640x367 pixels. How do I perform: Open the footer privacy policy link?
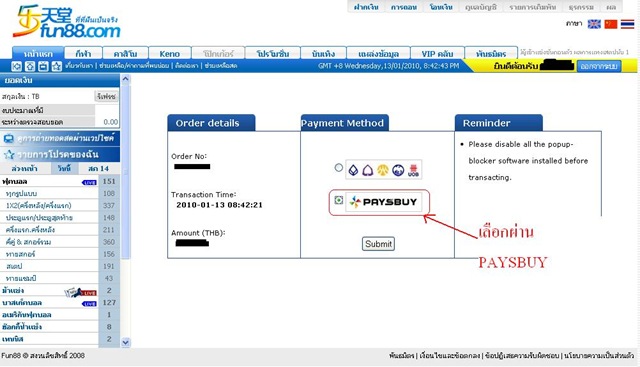click(599, 356)
